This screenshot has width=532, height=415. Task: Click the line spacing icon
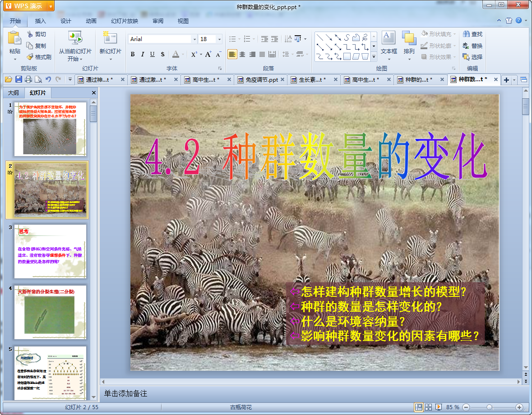pyautogui.click(x=286, y=54)
